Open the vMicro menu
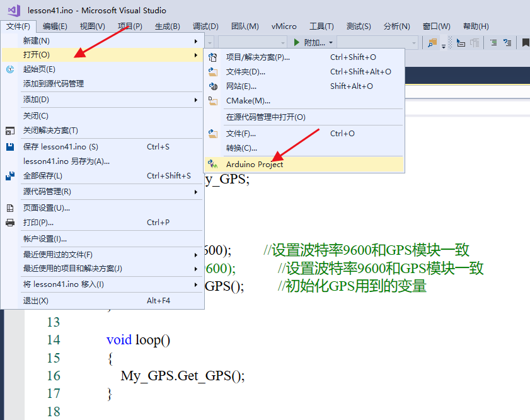The height and width of the screenshot is (420, 530). [284, 26]
